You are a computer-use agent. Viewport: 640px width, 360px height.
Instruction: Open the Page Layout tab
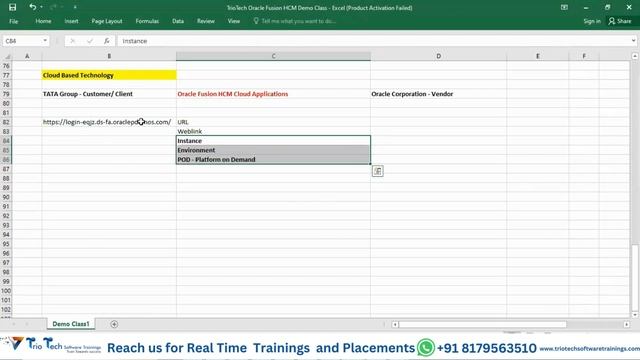(107, 21)
